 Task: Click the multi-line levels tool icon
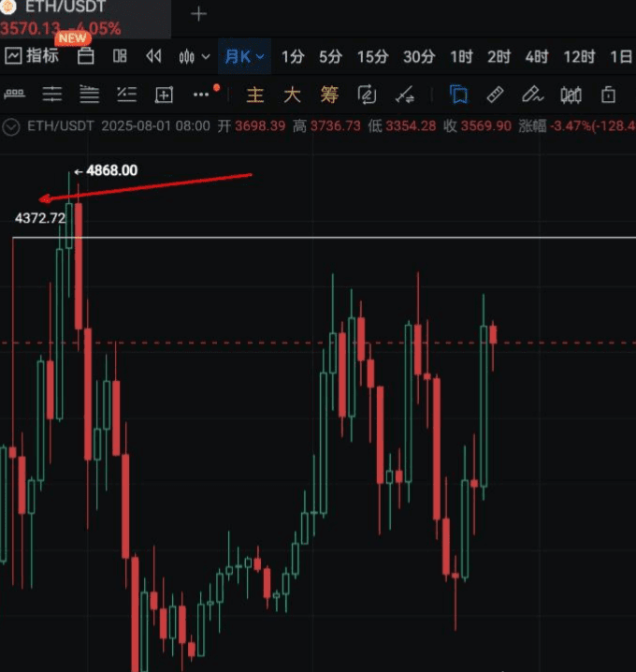click(x=89, y=95)
